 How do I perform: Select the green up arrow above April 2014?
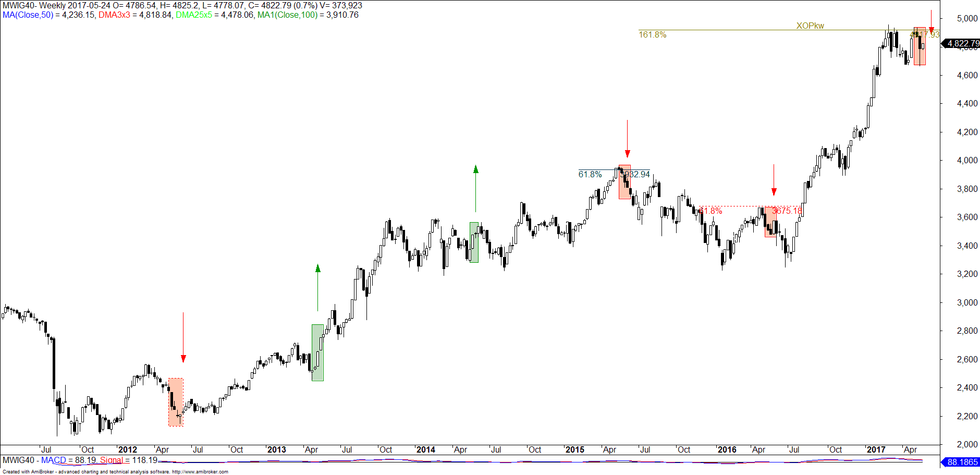click(x=475, y=188)
